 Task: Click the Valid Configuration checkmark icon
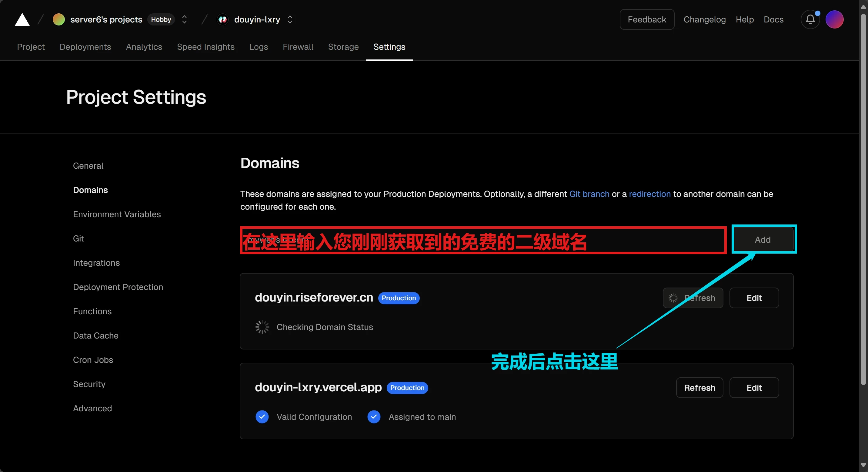262,417
